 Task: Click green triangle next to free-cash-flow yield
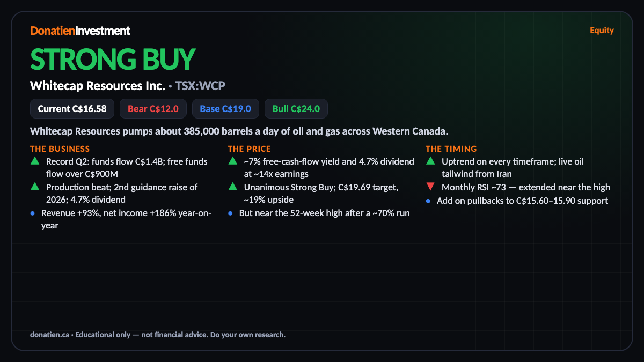232,161
